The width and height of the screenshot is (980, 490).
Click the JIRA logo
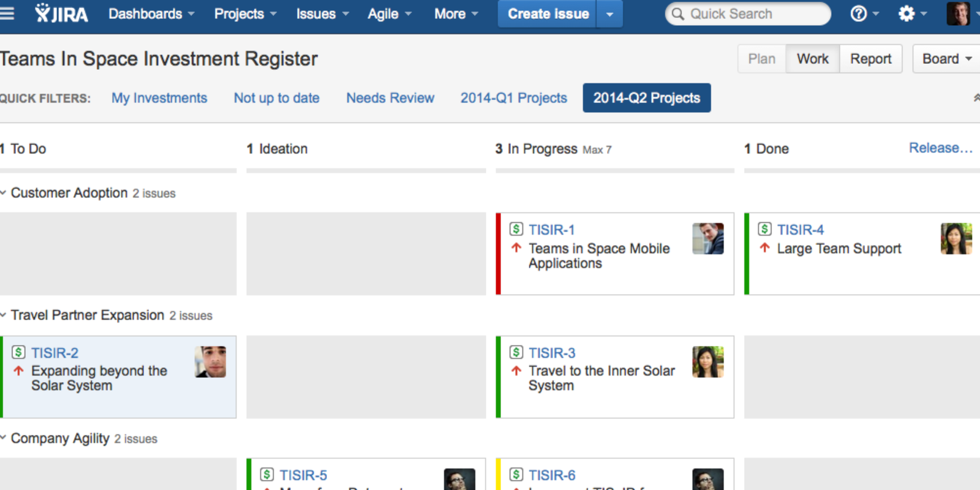pyautogui.click(x=61, y=13)
